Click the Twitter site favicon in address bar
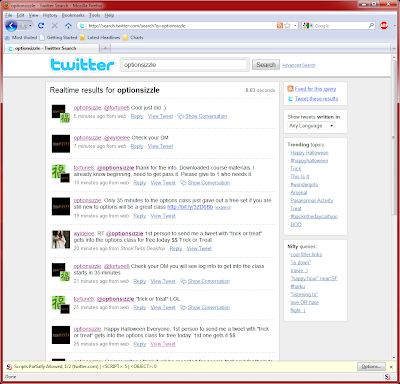 coord(83,26)
